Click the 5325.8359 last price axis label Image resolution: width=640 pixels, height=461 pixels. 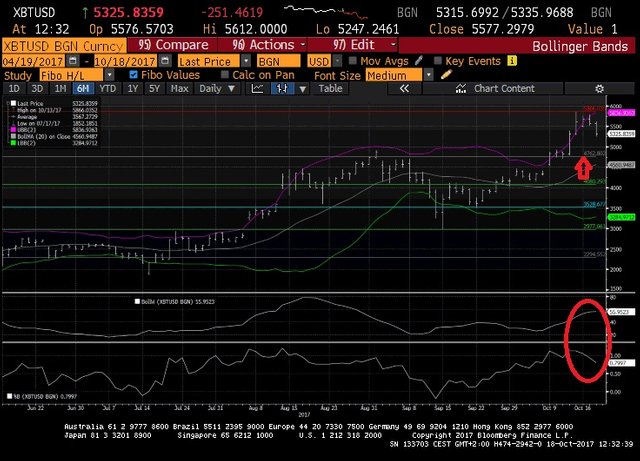(622, 134)
